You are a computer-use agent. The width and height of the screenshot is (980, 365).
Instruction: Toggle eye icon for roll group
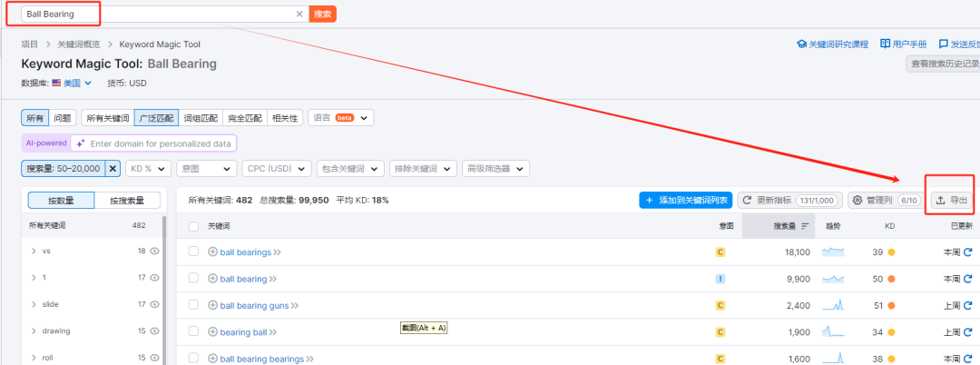(154, 358)
